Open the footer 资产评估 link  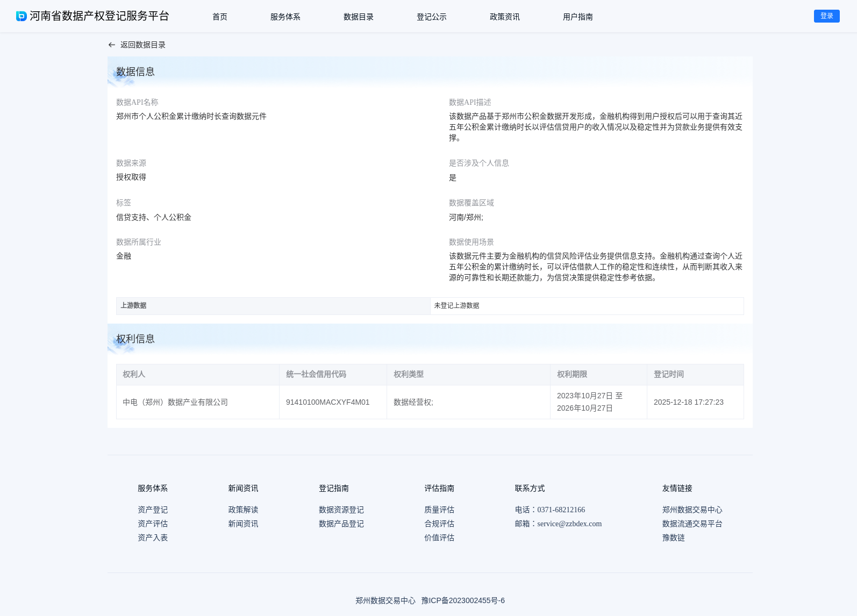point(153,524)
